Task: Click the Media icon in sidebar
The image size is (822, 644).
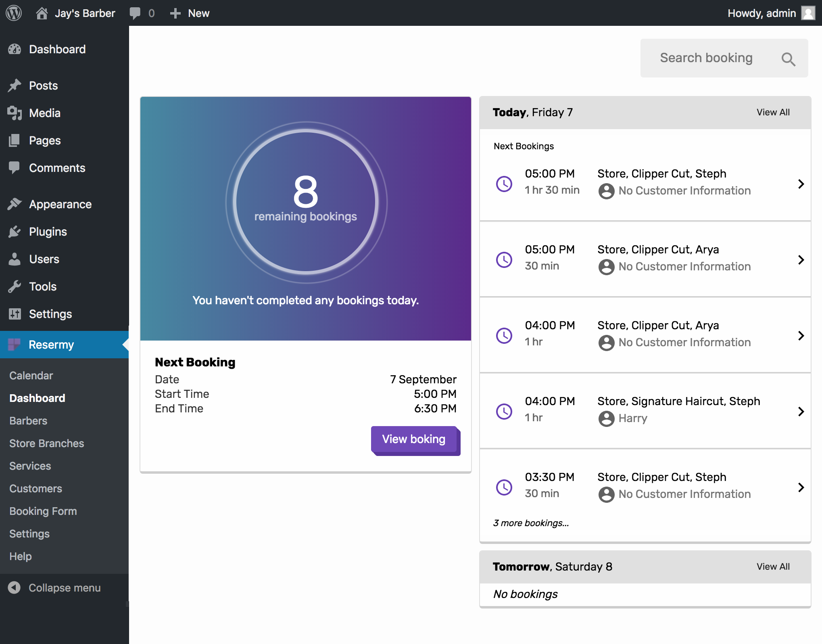Action: (x=15, y=113)
